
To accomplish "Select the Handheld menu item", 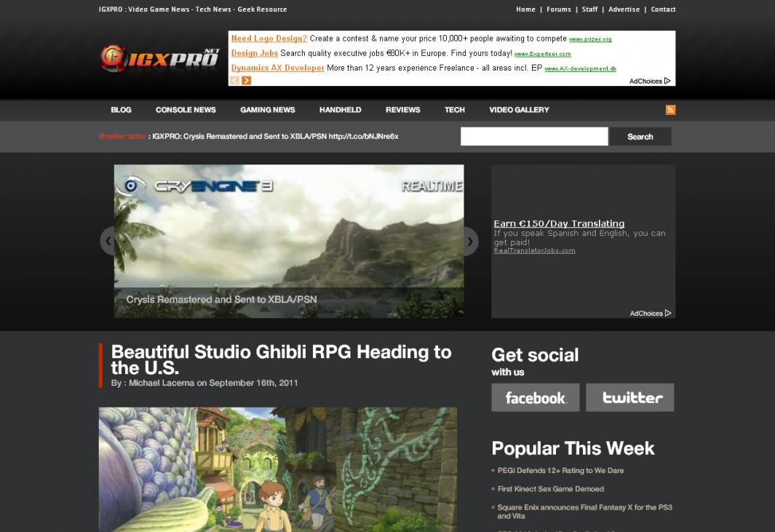I will point(340,110).
